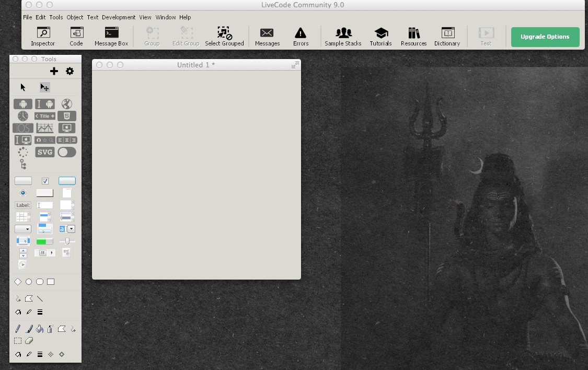Open the Object menu
588x370 pixels.
pyautogui.click(x=75, y=17)
